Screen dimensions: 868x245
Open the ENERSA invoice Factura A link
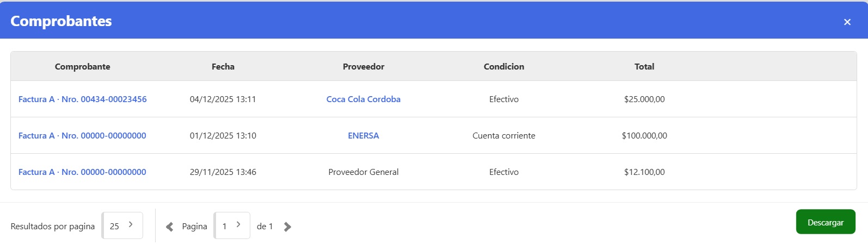tap(82, 136)
